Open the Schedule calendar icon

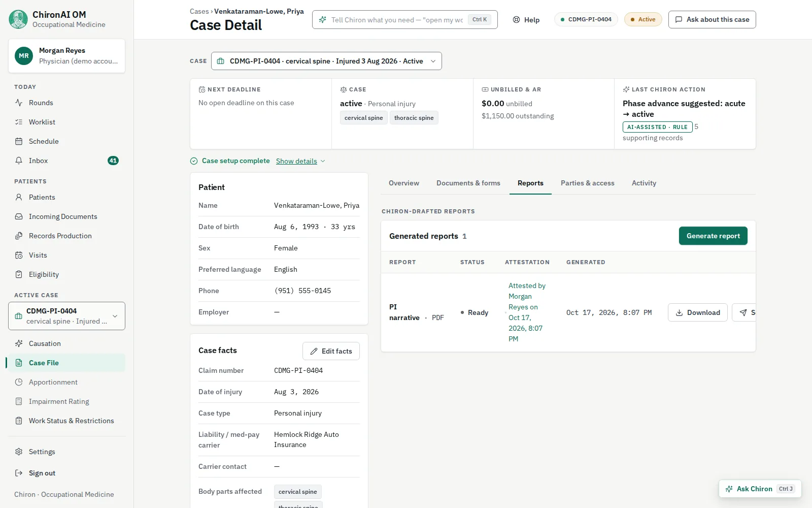(19, 141)
